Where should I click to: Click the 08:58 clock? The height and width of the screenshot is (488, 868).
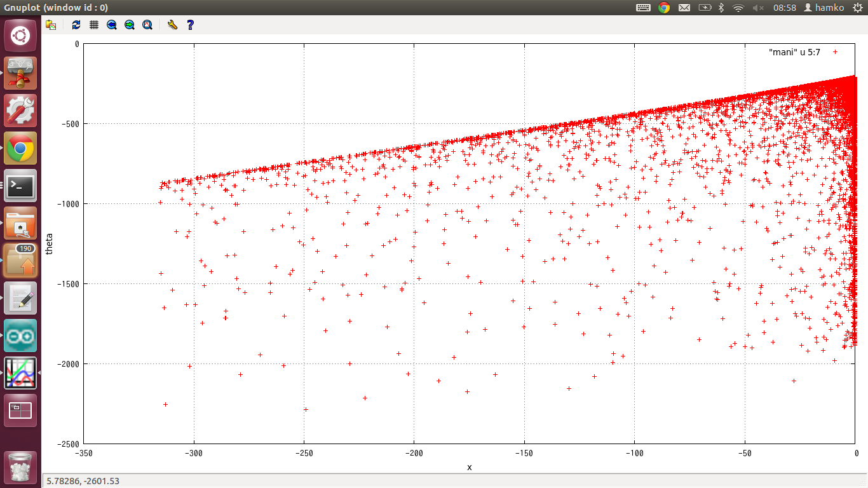pyautogui.click(x=784, y=8)
